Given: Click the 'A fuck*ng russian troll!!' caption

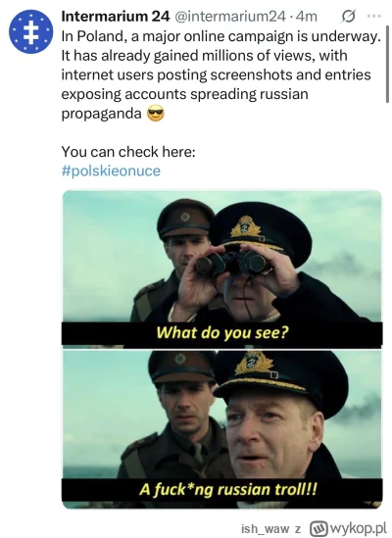Looking at the screenshot, I should pos(228,489).
